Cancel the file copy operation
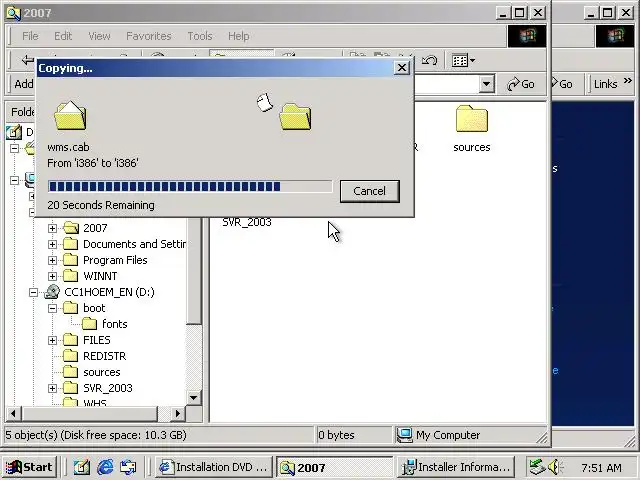The width and height of the screenshot is (640, 480). click(369, 191)
